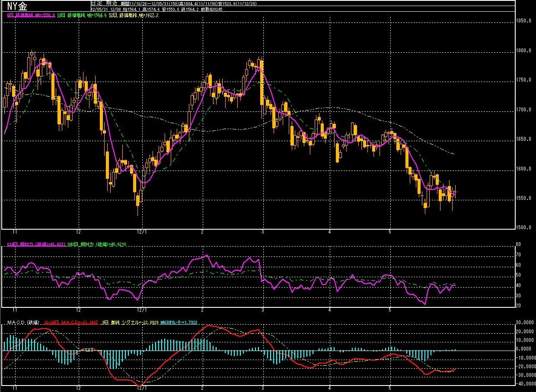Image resolution: width=536 pixels, height=392 pixels.
Task: Click month label 11 under price chart
Action: tap(15, 232)
